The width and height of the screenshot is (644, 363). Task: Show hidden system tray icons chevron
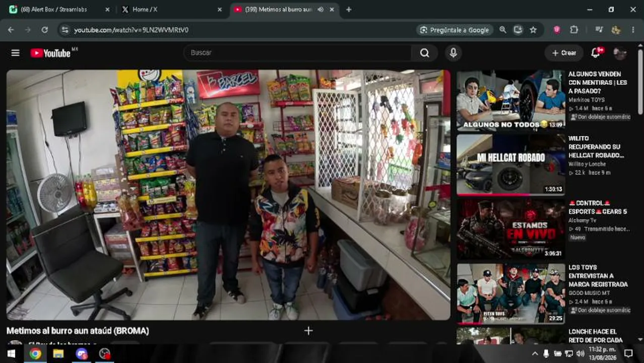pos(535,353)
